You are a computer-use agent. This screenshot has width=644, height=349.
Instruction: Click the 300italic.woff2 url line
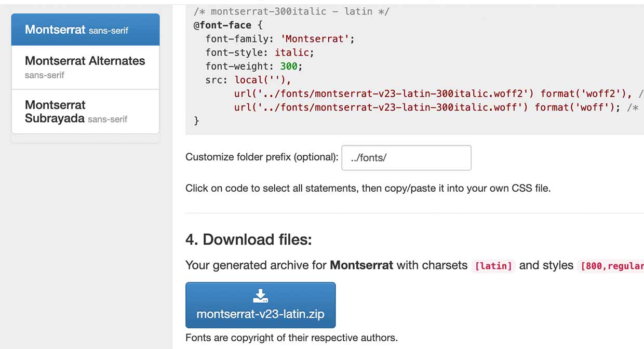(x=439, y=93)
